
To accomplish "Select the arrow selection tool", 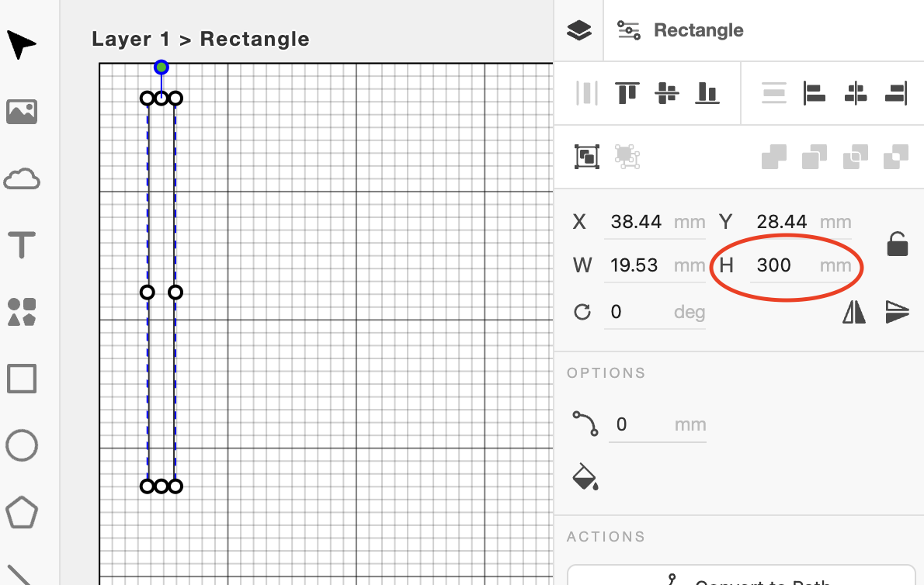I will click(22, 45).
